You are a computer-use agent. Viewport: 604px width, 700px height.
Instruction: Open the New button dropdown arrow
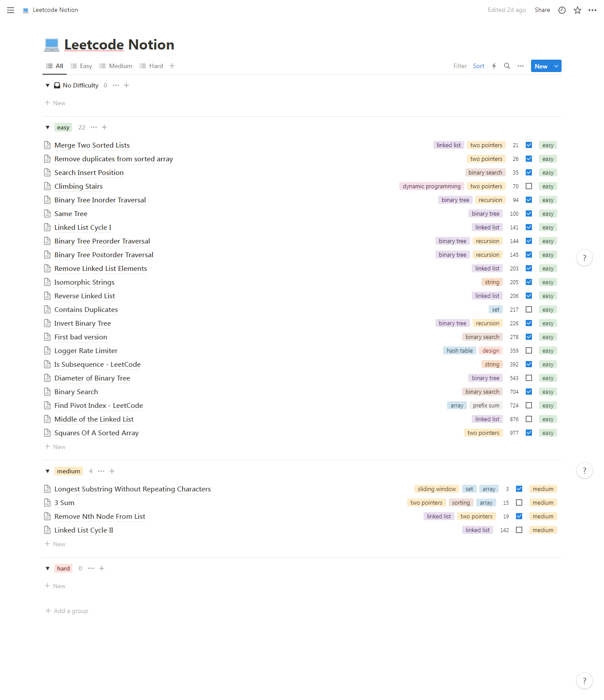(556, 66)
